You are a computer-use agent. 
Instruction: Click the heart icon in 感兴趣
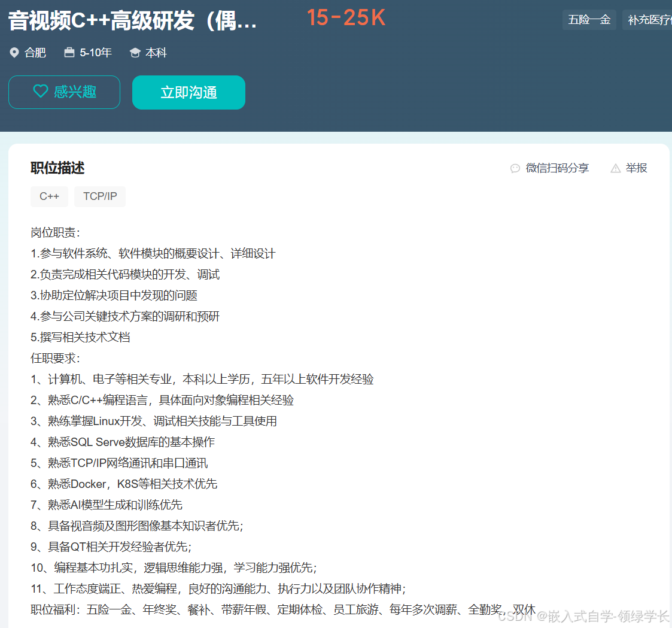pos(41,91)
